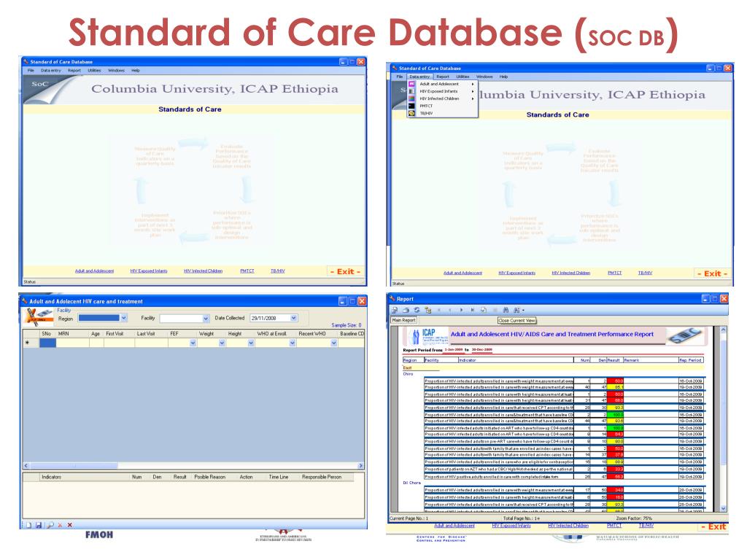The width and height of the screenshot is (747, 560).
Task: Click refresh icon in Report window toolbar
Action: (x=417, y=310)
